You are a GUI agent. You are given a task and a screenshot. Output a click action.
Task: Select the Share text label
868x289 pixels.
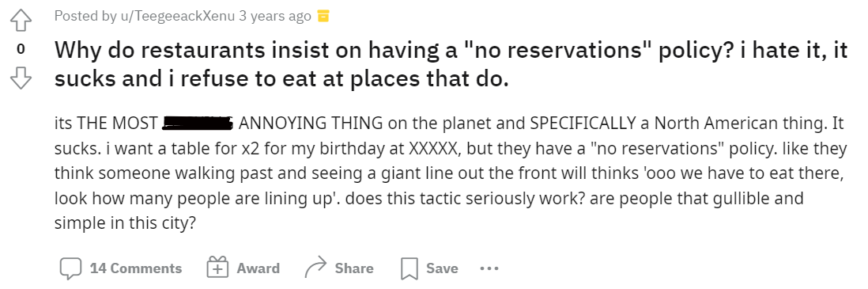[x=353, y=268]
